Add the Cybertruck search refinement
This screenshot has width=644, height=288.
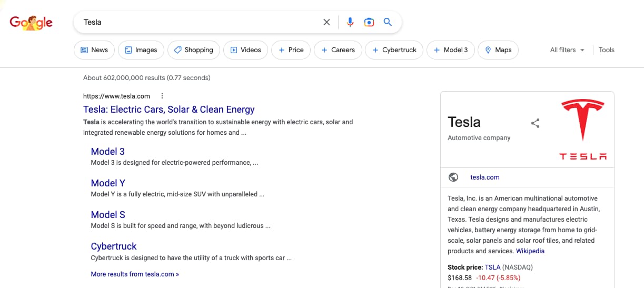point(394,50)
